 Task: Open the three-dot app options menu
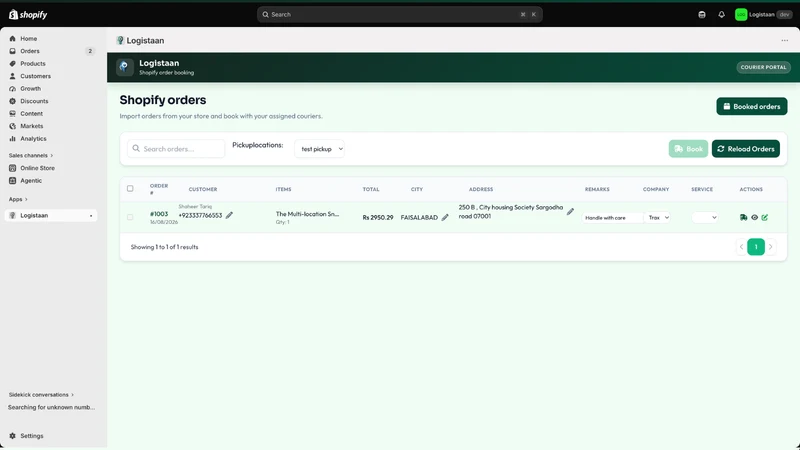(785, 40)
